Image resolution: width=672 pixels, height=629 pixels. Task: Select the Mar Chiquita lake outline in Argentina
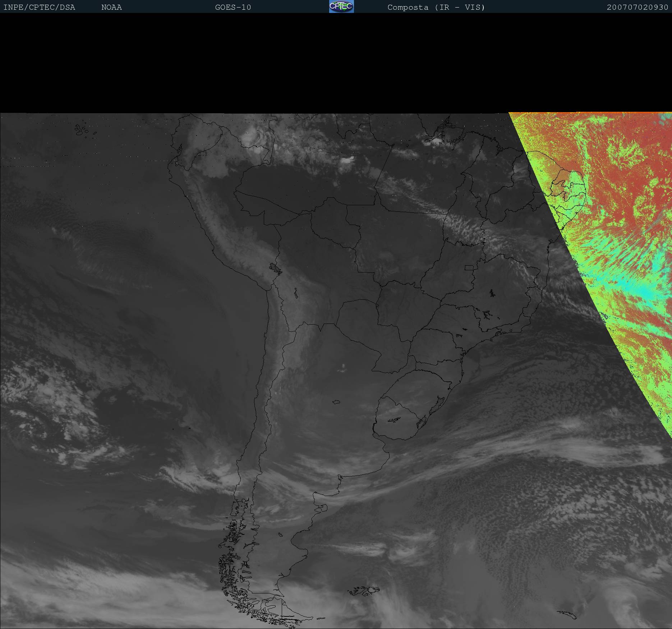(x=336, y=402)
